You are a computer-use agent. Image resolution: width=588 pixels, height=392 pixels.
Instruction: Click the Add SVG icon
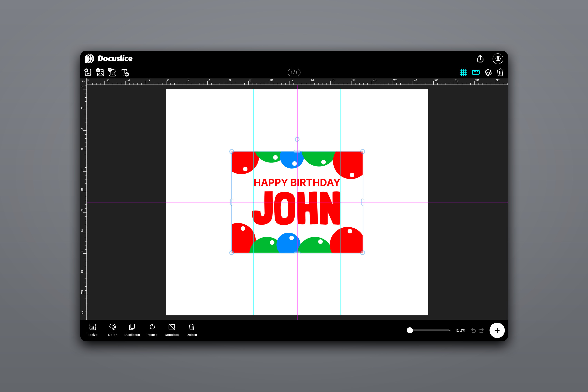(112, 72)
